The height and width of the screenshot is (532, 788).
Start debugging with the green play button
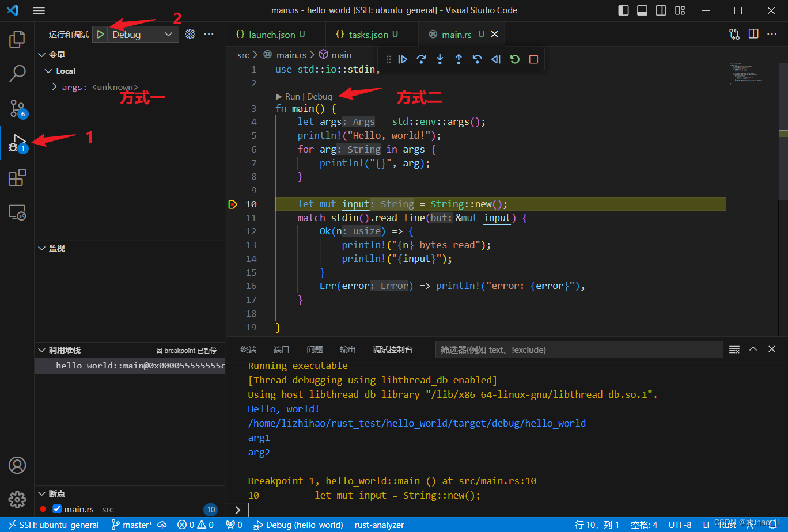[x=100, y=35]
